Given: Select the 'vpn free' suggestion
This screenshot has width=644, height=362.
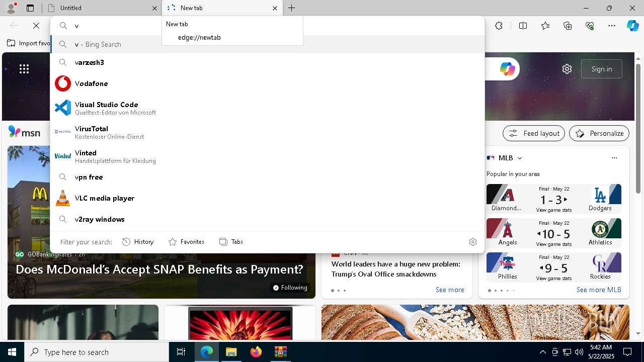Looking at the screenshot, I should click(x=267, y=177).
